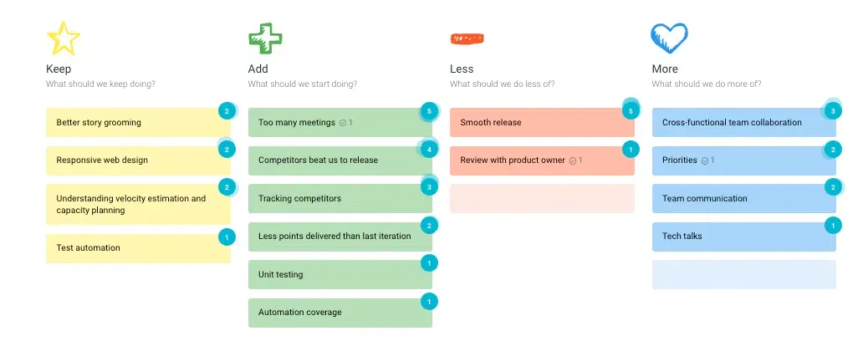Image resolution: width=868 pixels, height=341 pixels.
Task: Select the Unit testing card
Action: (340, 275)
